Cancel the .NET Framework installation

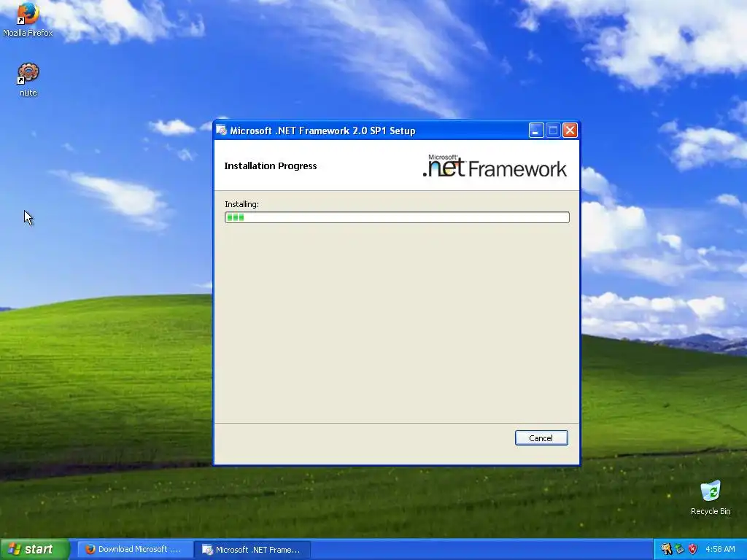coord(541,438)
